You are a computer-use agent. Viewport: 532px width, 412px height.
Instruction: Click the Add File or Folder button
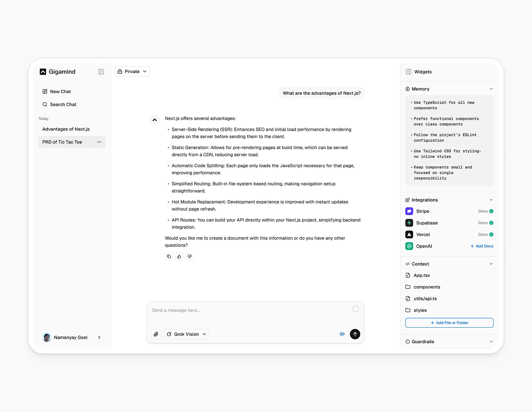pos(449,322)
